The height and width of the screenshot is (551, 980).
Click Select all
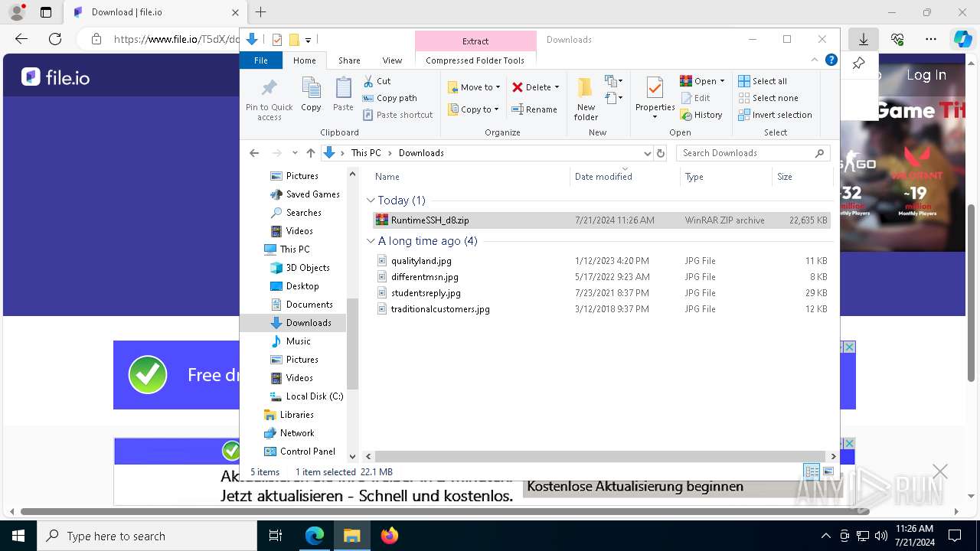coord(763,81)
